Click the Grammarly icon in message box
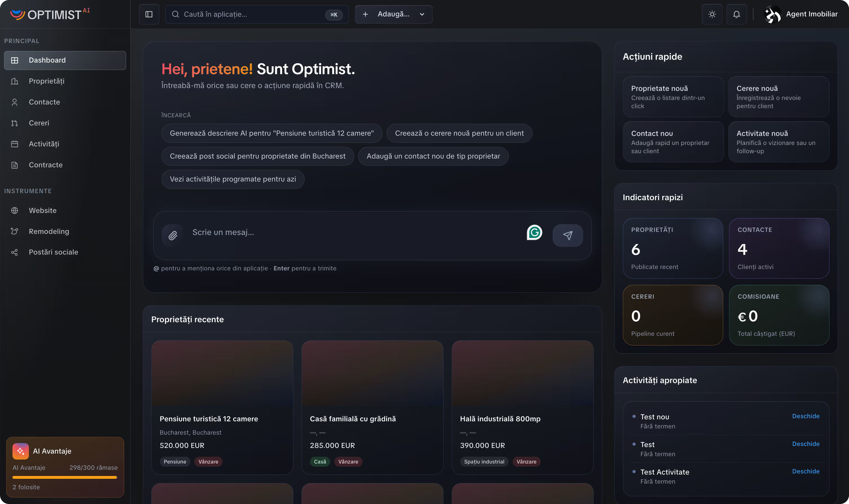Screen dimensions: 849x504 (534, 233)
